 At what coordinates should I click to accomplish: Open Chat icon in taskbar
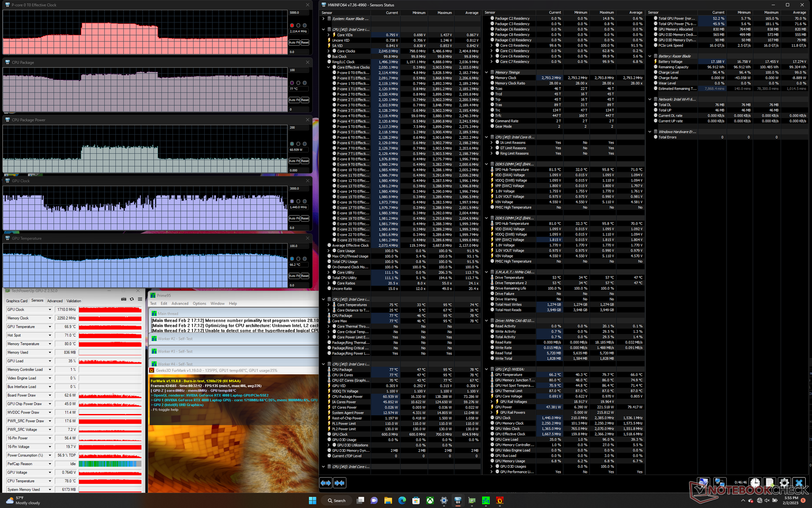pos(374,500)
